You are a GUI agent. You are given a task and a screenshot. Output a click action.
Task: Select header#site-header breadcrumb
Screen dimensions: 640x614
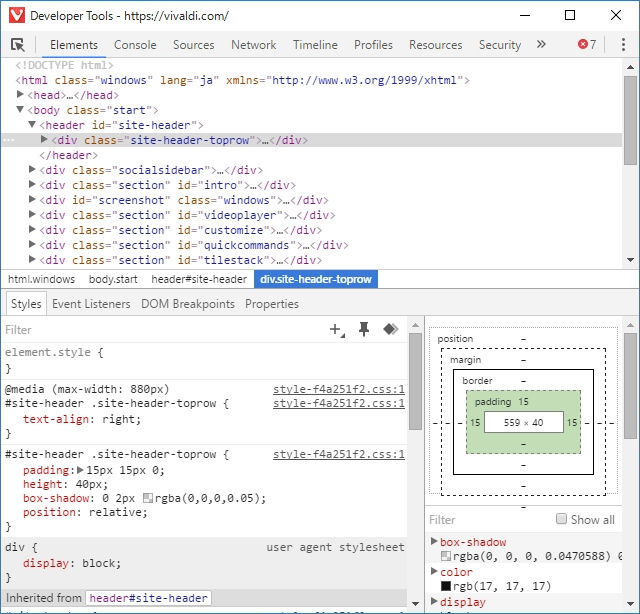199,279
